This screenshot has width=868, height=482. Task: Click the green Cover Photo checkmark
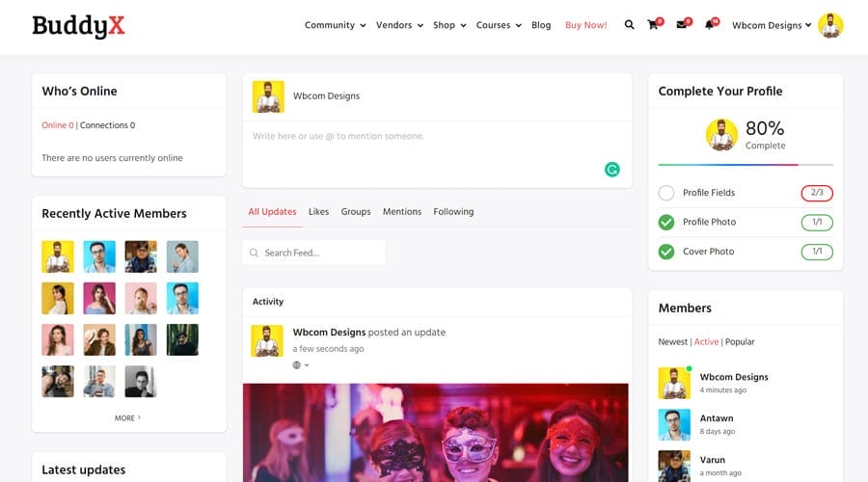[x=666, y=252]
